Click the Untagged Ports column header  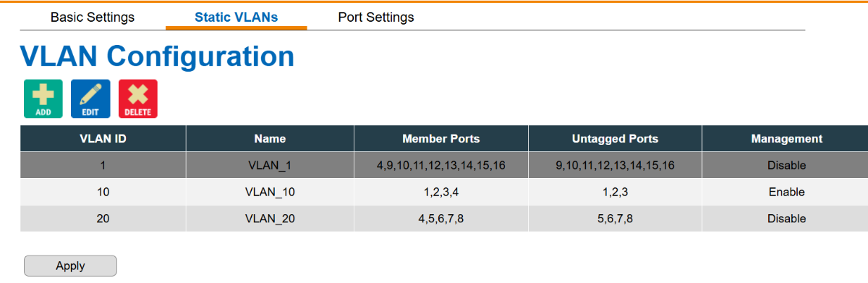[615, 138]
